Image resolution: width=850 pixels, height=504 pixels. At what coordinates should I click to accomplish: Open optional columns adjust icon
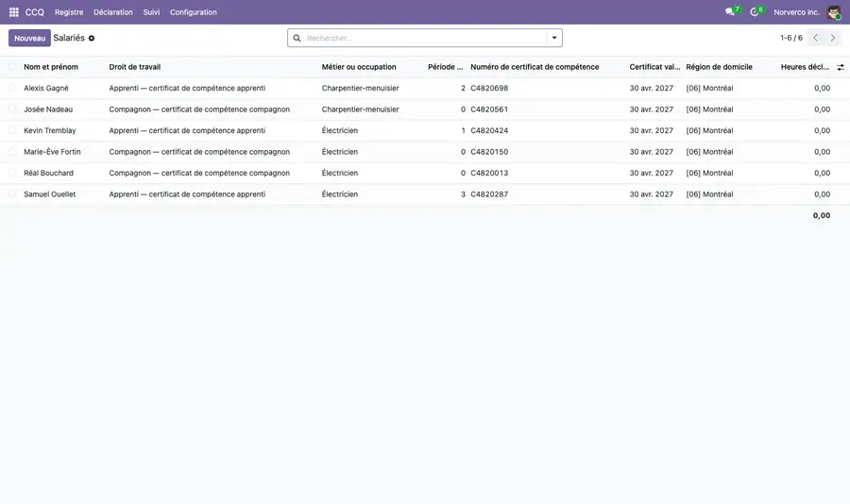(x=841, y=67)
